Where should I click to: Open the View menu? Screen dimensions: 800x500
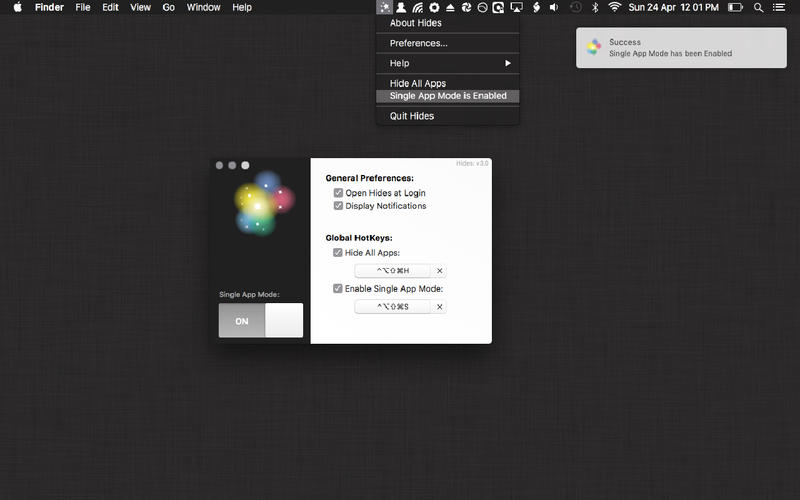(140, 7)
